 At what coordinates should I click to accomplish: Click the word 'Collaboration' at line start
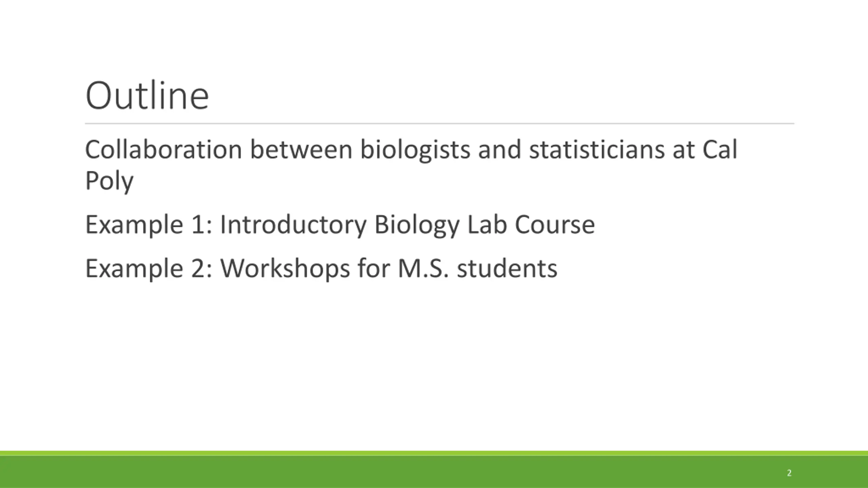(x=163, y=149)
